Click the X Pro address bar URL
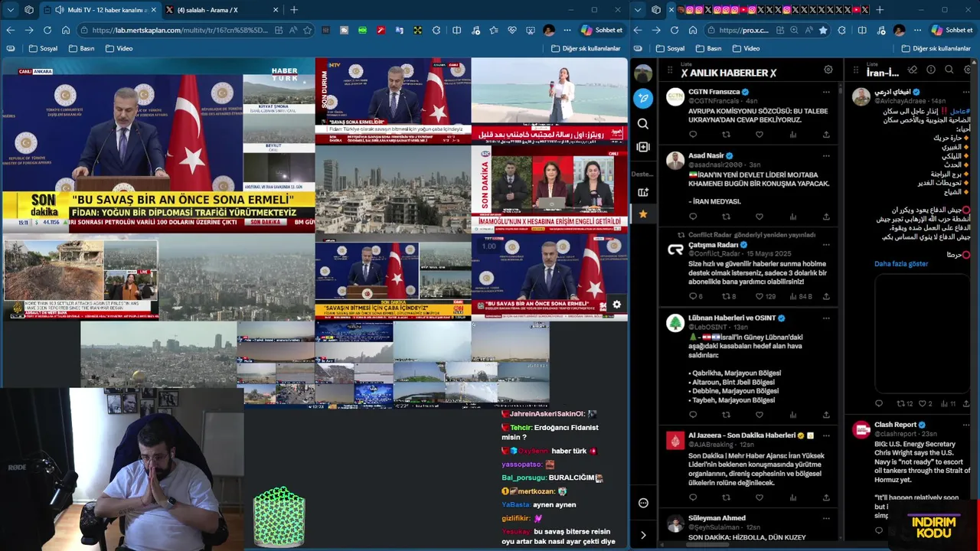The height and width of the screenshot is (551, 980). pos(743,30)
